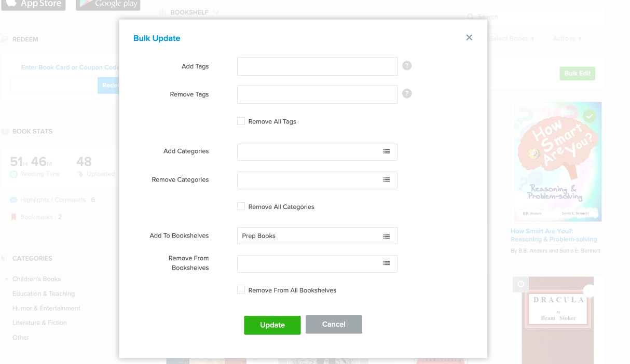Click the green Update button
630x364 pixels.
pos(272,325)
